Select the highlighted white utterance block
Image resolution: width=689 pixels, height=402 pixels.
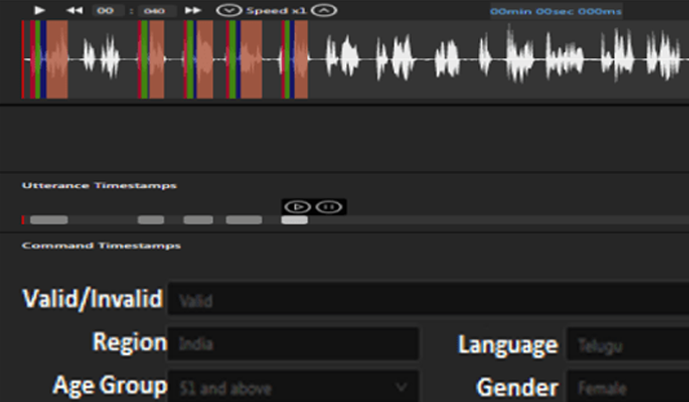coord(295,220)
